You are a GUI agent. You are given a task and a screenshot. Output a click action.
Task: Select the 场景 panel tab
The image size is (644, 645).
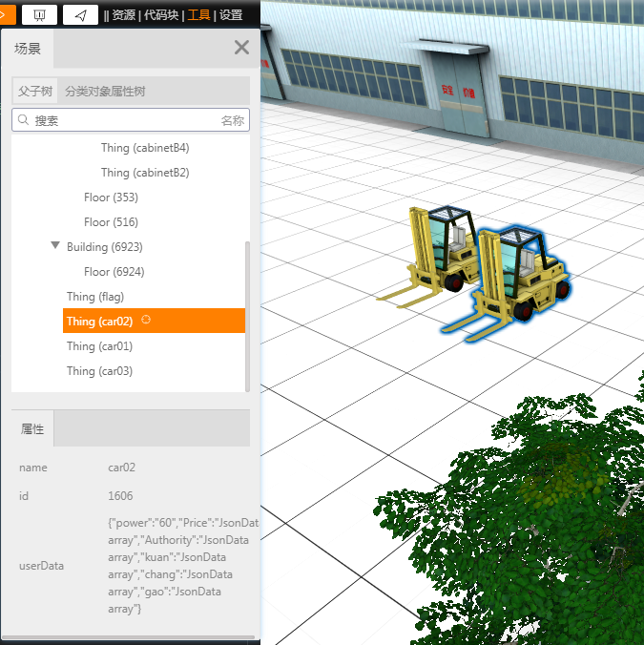click(28, 49)
